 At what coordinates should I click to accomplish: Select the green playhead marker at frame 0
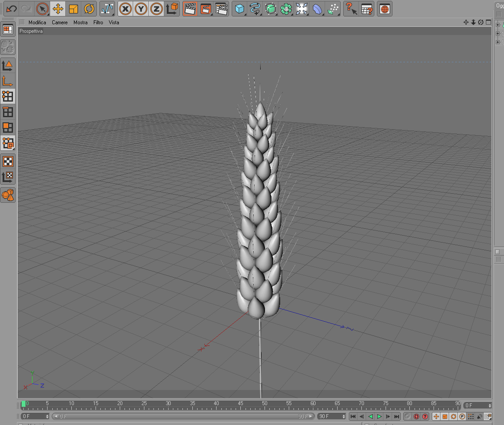point(23,404)
